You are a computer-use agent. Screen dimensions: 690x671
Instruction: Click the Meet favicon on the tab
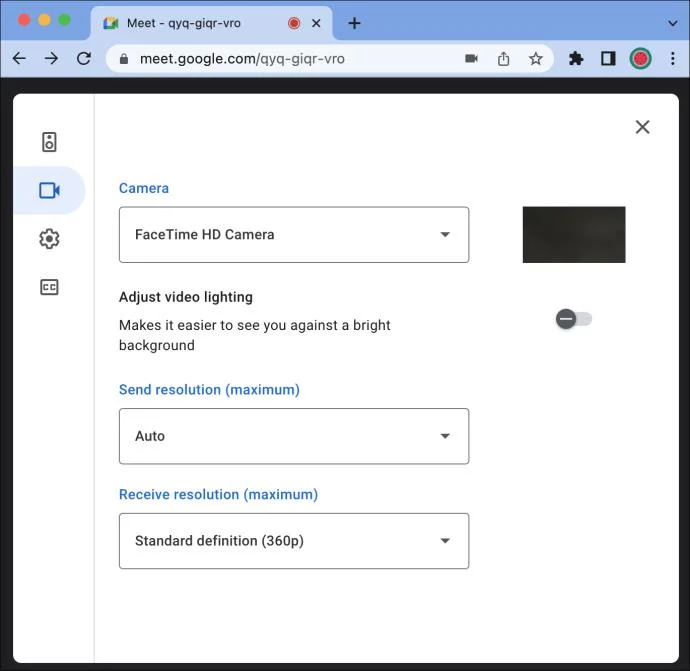(x=110, y=23)
